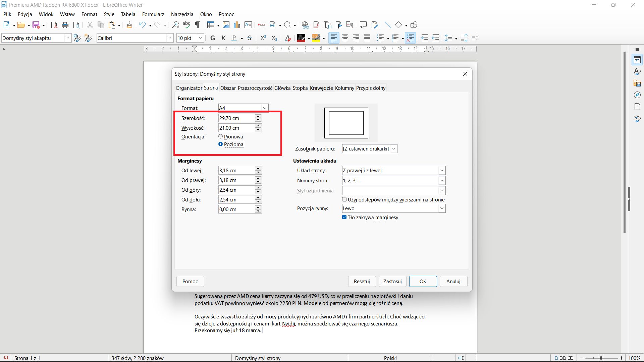Switch to the Krawędzie tab
644x362 pixels.
[321, 88]
